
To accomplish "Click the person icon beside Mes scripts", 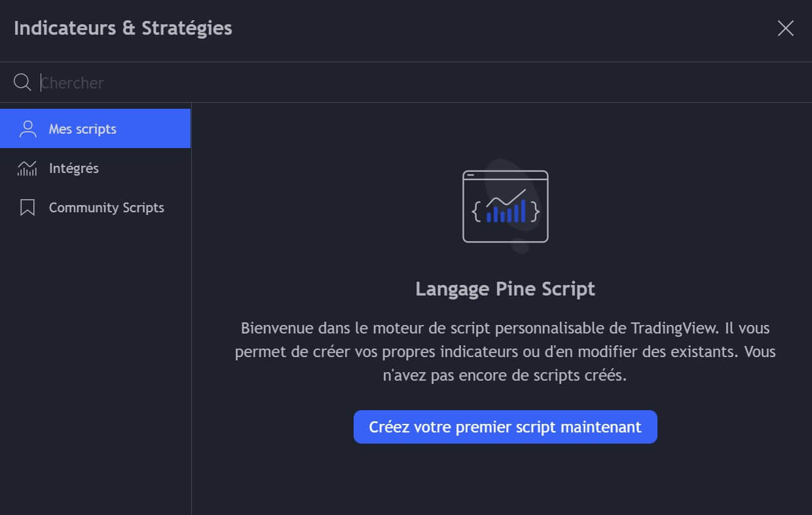I will coord(28,129).
